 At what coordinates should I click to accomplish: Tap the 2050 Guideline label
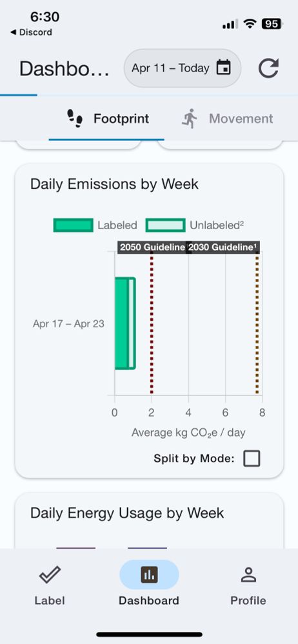pos(152,247)
